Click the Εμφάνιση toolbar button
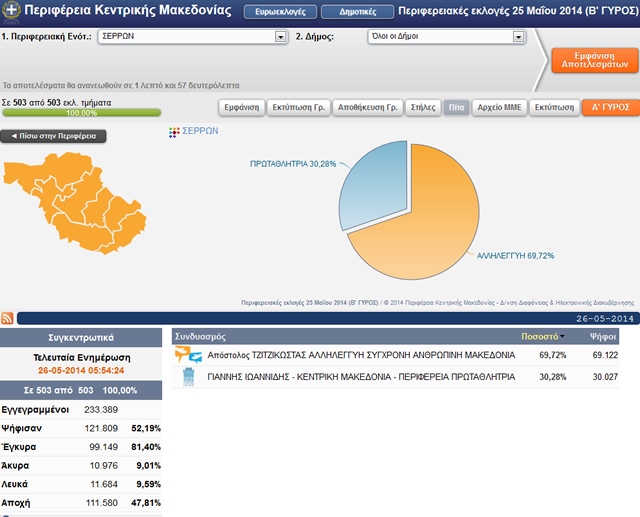This screenshot has width=640, height=517. tap(241, 107)
